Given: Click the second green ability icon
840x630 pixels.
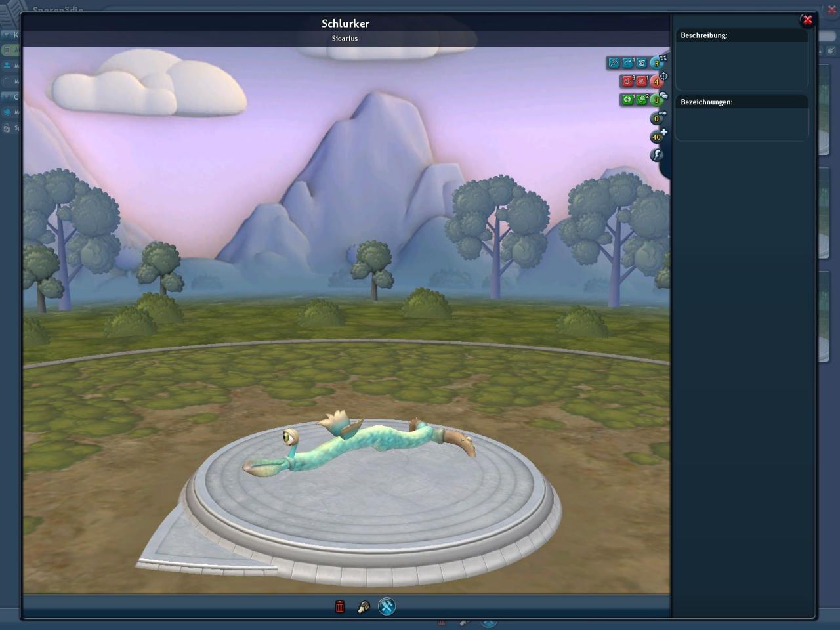Looking at the screenshot, I should pyautogui.click(x=642, y=100).
